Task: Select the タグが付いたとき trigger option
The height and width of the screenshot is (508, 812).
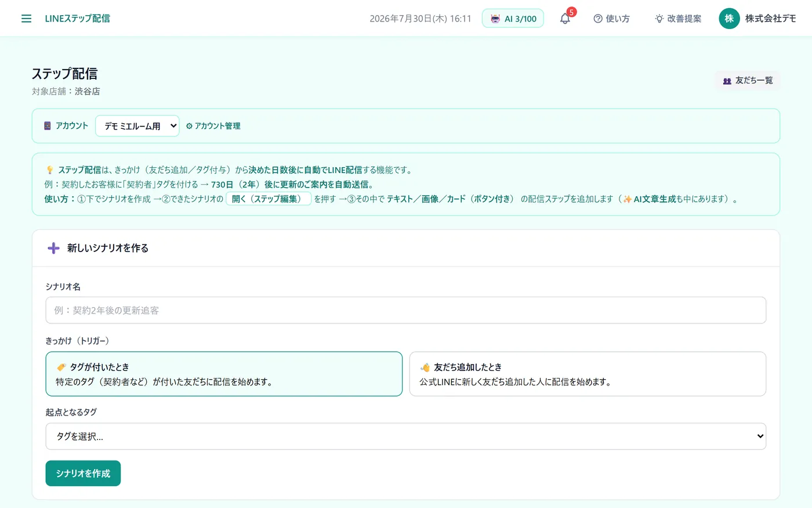Action: [x=224, y=374]
